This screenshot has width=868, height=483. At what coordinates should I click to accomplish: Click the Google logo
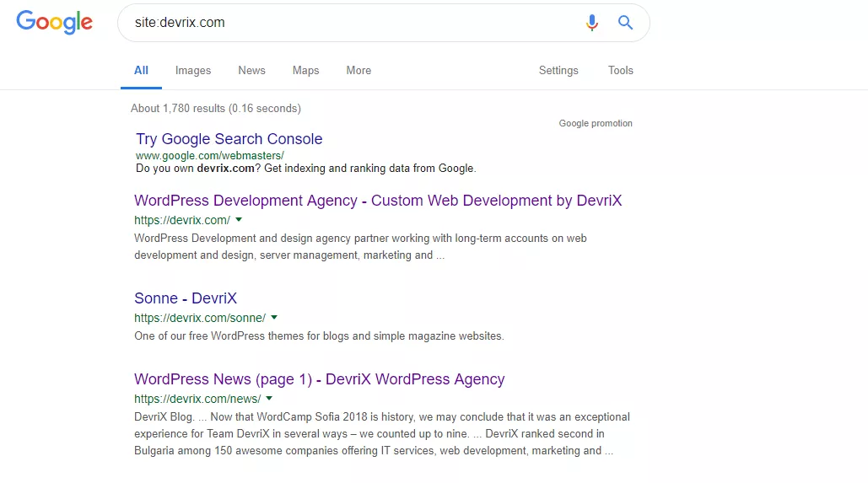coord(54,22)
